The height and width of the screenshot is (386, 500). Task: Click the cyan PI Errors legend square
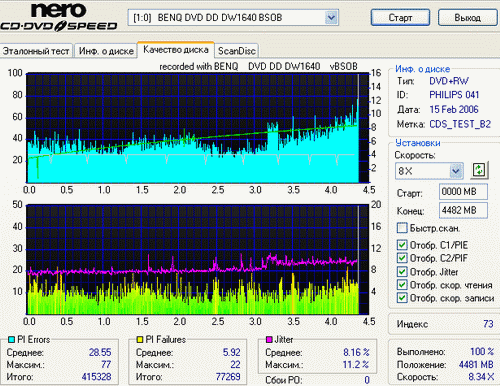pyautogui.click(x=11, y=340)
